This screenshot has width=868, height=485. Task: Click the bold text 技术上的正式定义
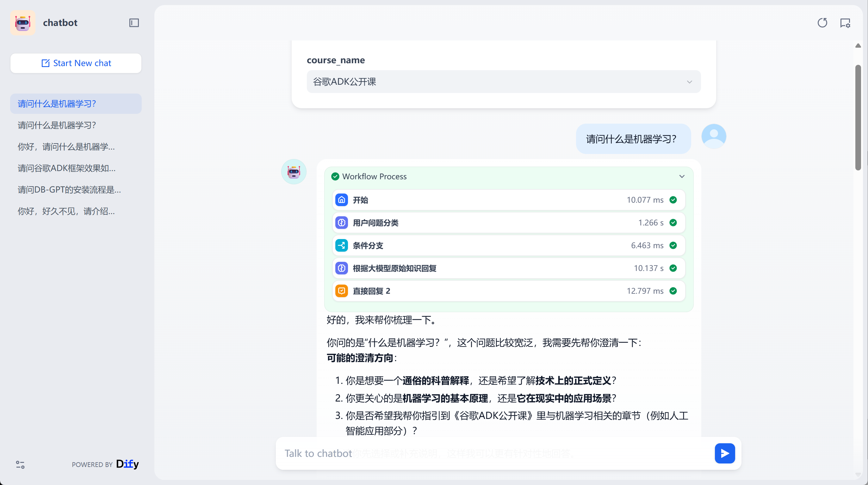pos(573,381)
